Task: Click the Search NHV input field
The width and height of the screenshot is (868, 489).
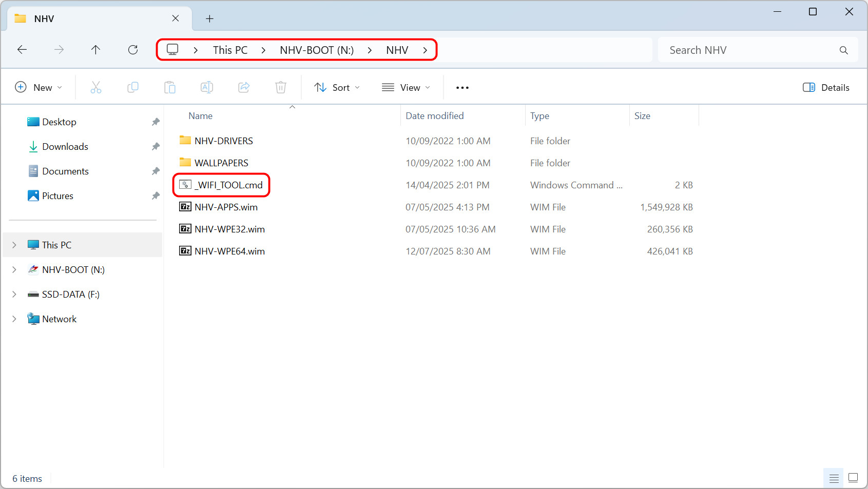Action: pos(749,50)
